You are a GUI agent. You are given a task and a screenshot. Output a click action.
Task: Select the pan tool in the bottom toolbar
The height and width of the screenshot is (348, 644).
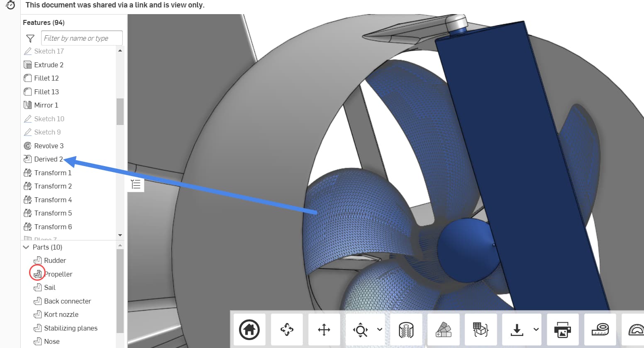(324, 329)
